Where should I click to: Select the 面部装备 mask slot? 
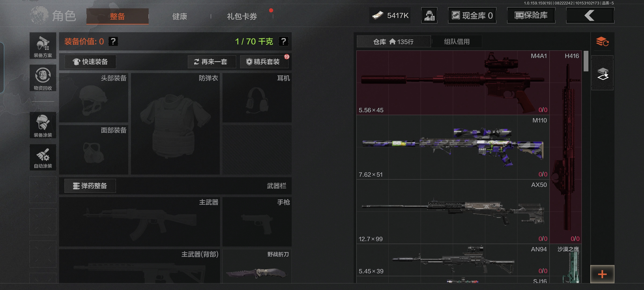(94, 150)
